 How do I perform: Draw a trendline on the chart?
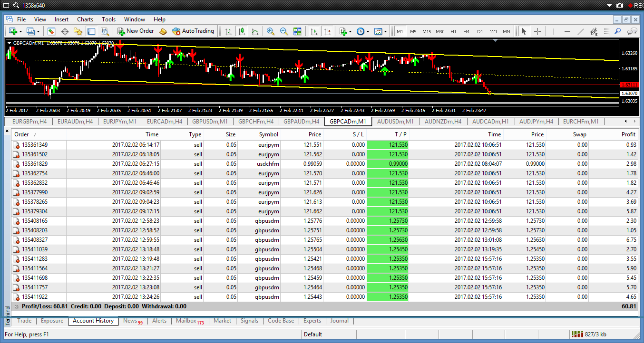point(580,31)
